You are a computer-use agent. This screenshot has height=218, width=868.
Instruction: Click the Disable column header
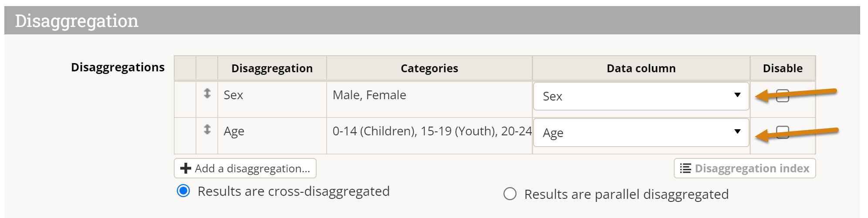click(x=782, y=68)
